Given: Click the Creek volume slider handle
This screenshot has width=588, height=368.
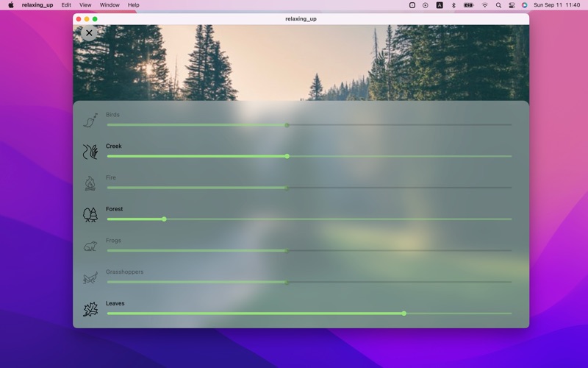Looking at the screenshot, I should coord(287,156).
